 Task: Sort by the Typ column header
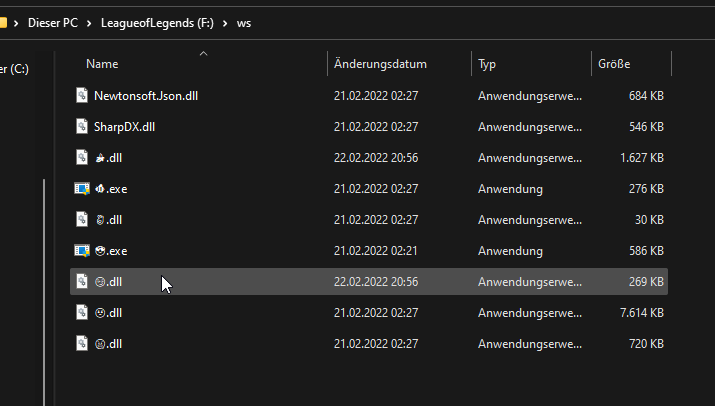pos(487,64)
